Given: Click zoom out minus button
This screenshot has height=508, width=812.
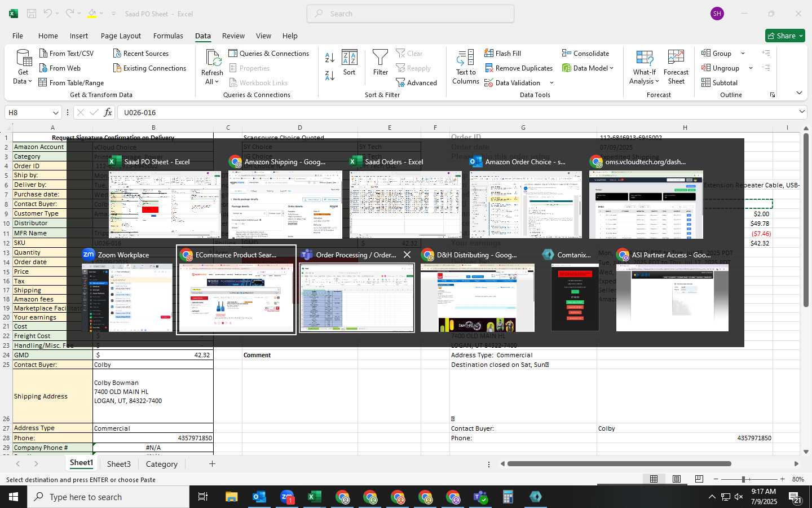Looking at the screenshot, I should click(716, 479).
